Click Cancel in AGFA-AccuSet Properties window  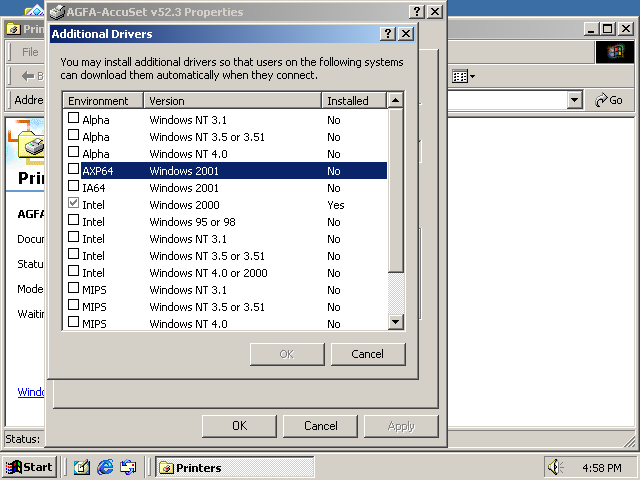coord(320,426)
